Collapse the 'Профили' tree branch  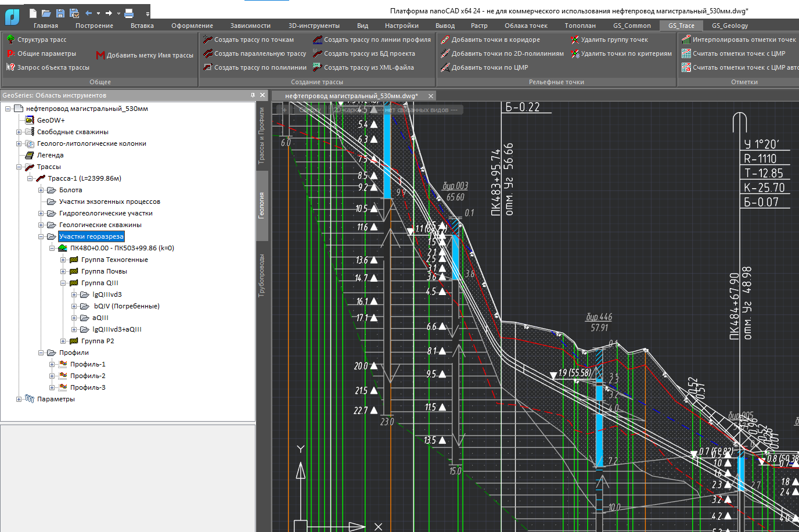point(41,353)
